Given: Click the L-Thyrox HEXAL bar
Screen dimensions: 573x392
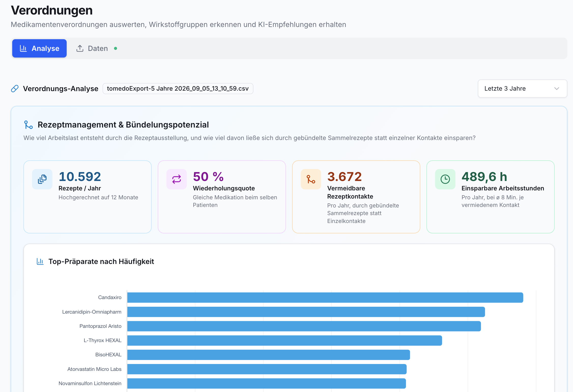Looking at the screenshot, I should 285,340.
